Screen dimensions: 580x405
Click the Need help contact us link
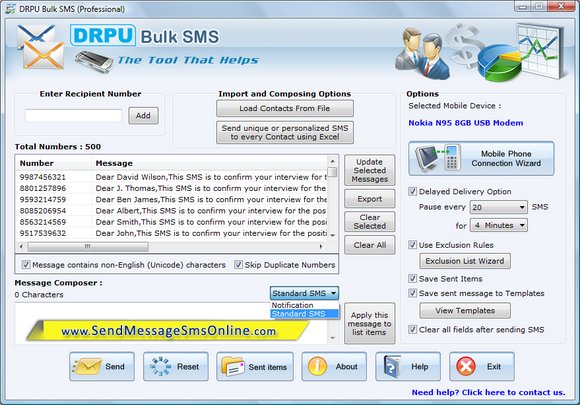[x=488, y=392]
